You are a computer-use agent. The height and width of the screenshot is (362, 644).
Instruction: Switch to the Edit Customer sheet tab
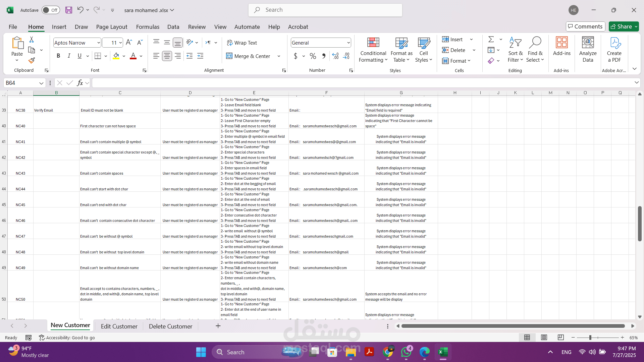click(119, 326)
